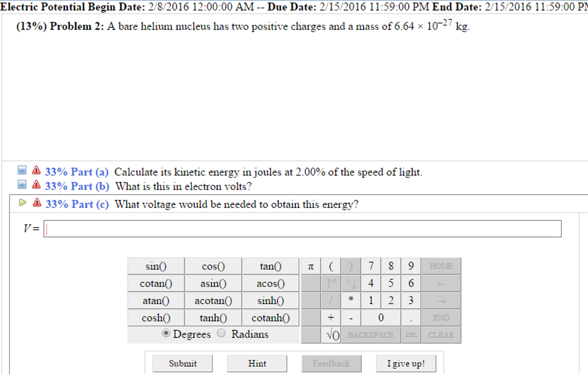The height and width of the screenshot is (374, 588).
Task: Click the division slash key
Action: pos(331,300)
